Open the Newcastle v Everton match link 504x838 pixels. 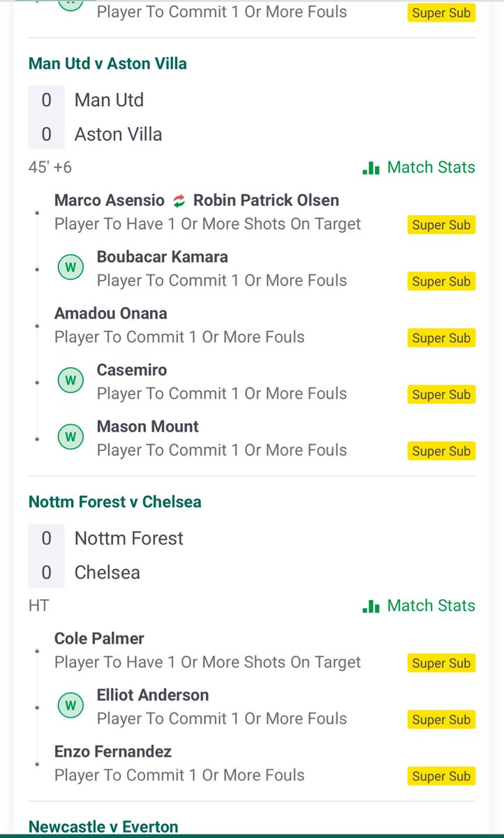[x=103, y=827]
